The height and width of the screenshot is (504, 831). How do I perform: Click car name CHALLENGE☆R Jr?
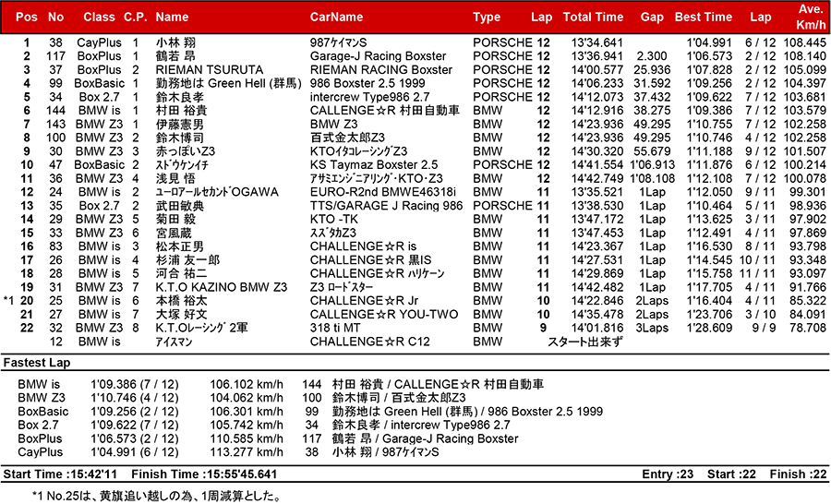coord(364,301)
